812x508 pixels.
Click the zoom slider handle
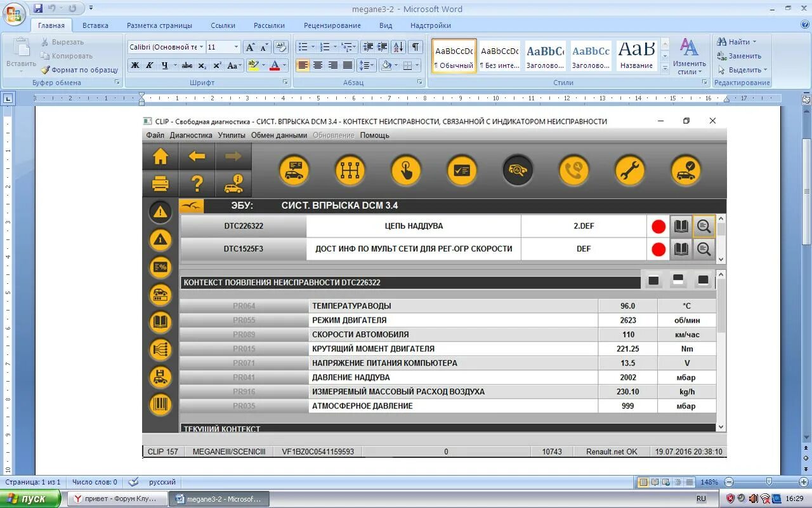(x=769, y=482)
